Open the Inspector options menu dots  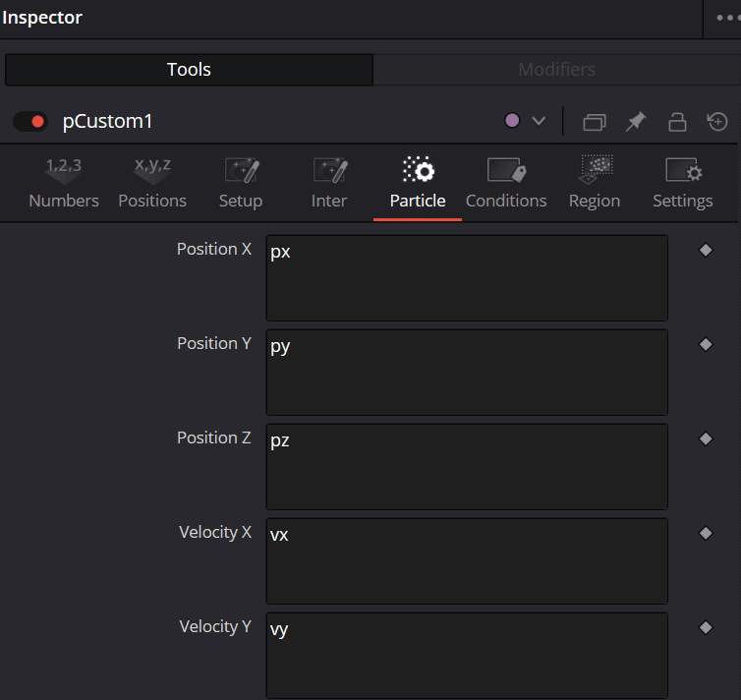point(728,18)
